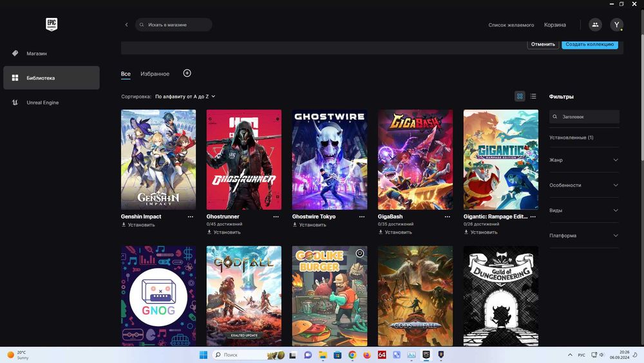Focus the Искать в магазине search field
The height and width of the screenshot is (363, 644).
[x=174, y=25]
